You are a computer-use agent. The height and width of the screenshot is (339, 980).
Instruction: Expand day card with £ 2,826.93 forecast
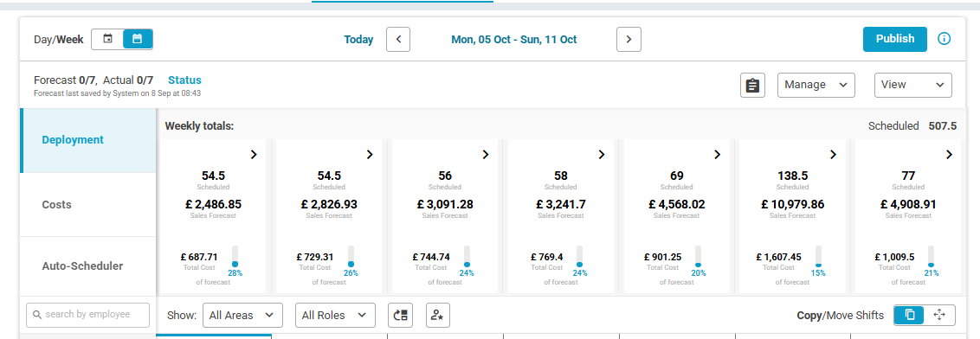[370, 154]
